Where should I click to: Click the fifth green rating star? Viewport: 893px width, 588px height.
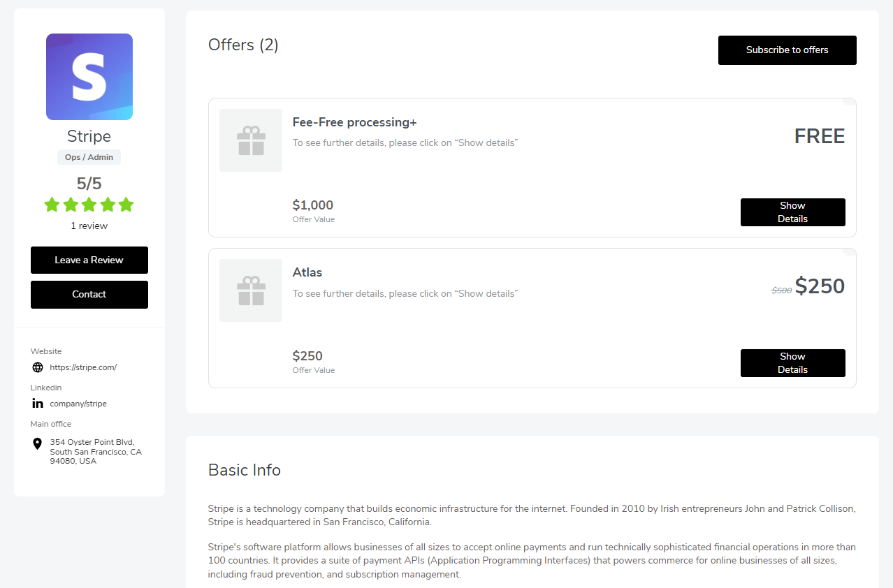point(126,205)
